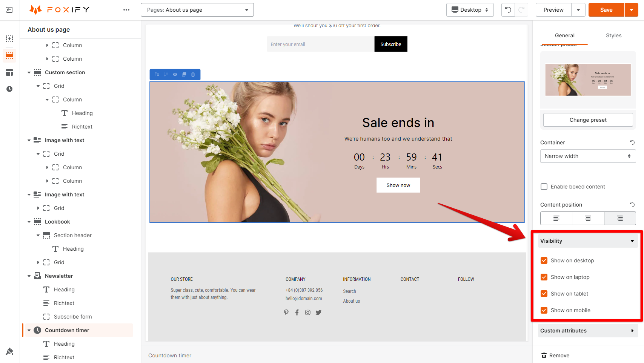Screen dimensions: 644x363
Task: Click the About us footer link
Action: click(351, 301)
